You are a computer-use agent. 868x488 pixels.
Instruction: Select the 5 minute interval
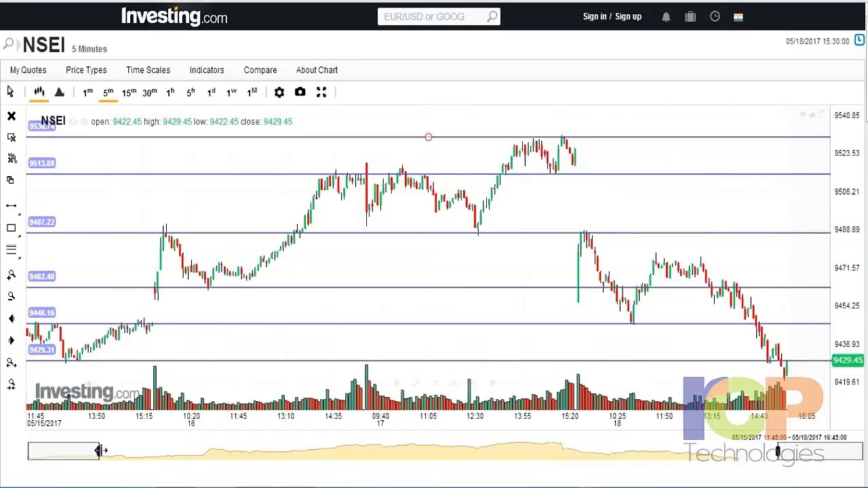[108, 92]
